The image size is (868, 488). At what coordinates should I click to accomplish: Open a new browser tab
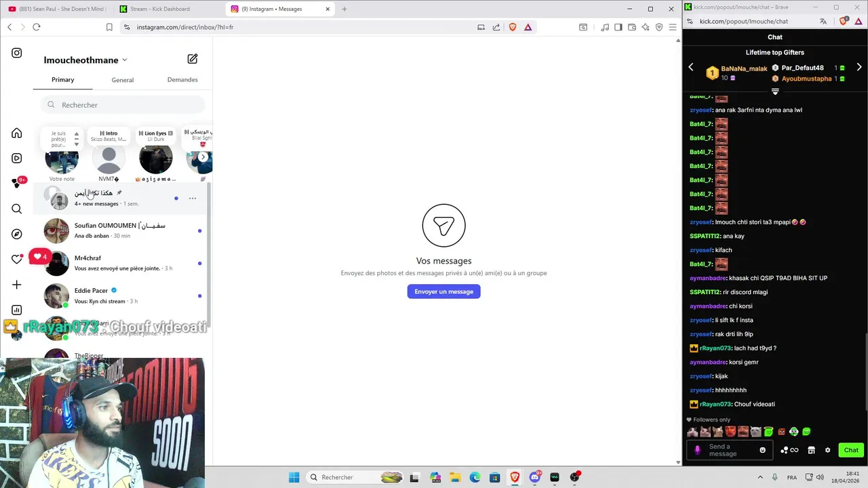[344, 9]
